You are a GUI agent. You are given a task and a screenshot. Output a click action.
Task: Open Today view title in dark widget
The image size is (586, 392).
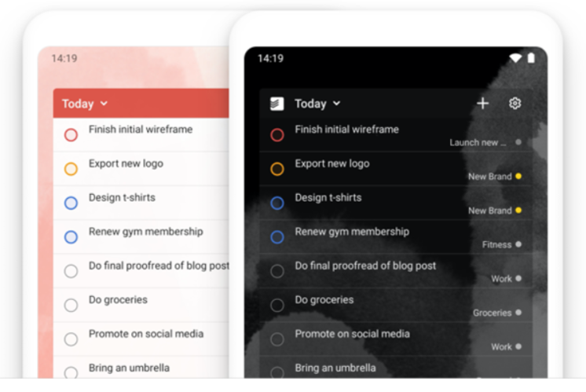[310, 104]
